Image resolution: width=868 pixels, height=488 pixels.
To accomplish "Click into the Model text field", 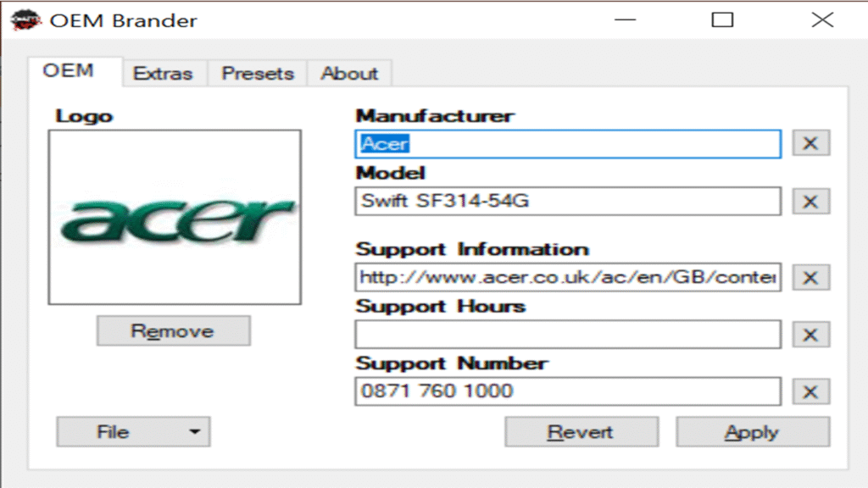I will pos(567,202).
